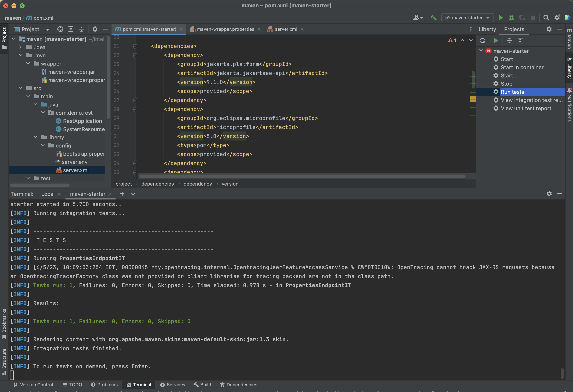Open Search Everywhere with the magnifier icon
The image size is (573, 392).
point(546,17)
